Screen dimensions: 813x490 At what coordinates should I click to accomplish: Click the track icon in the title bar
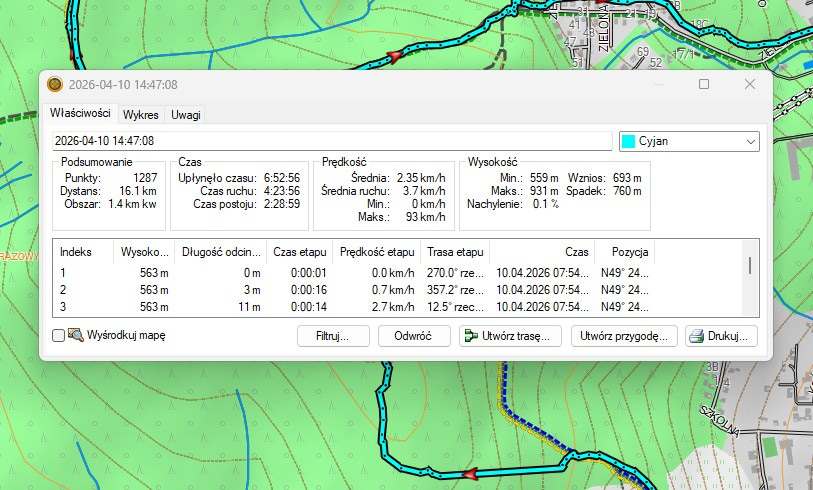[x=54, y=85]
